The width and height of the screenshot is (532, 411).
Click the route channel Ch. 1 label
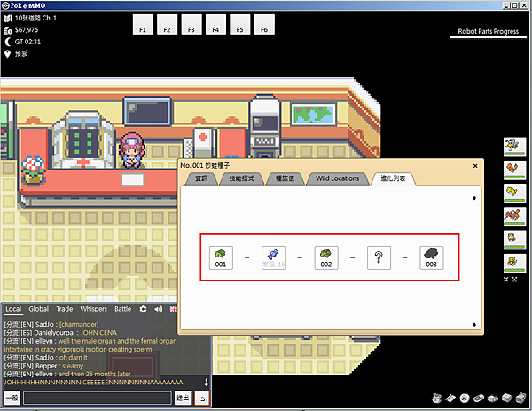pyautogui.click(x=35, y=19)
